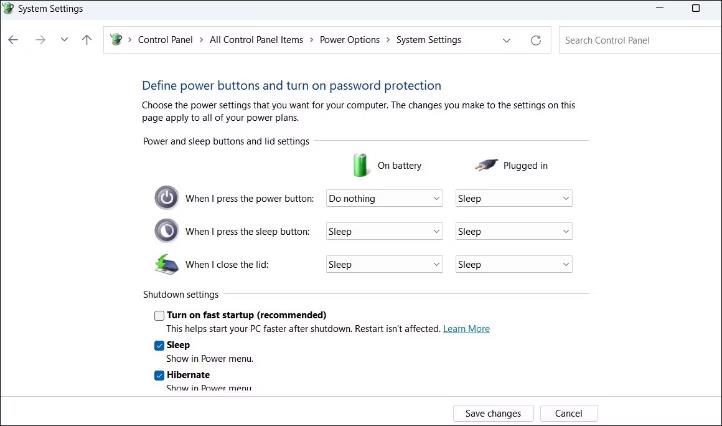Click Save changes button
This screenshot has width=722, height=426.
click(493, 414)
